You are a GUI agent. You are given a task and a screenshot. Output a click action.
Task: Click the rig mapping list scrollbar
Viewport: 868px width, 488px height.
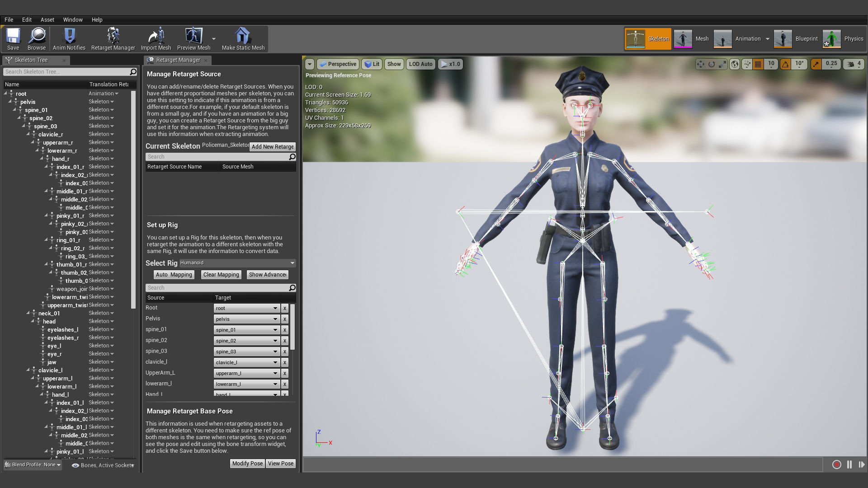tap(292, 327)
